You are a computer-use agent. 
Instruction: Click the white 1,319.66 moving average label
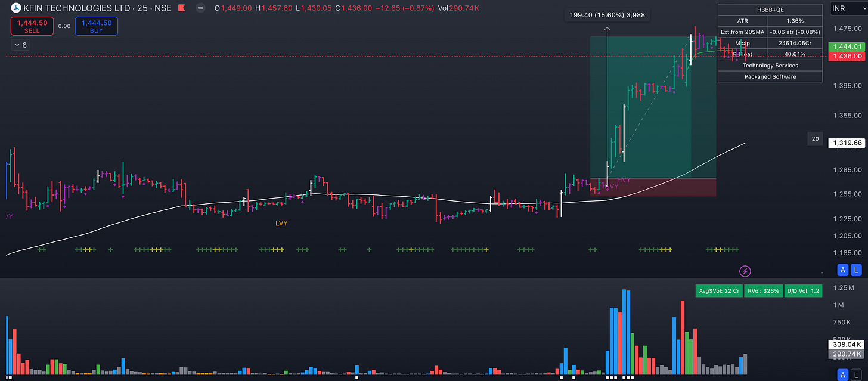pyautogui.click(x=845, y=143)
